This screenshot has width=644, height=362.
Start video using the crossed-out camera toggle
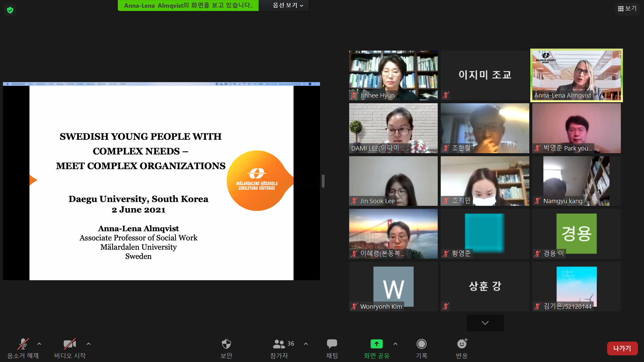click(x=69, y=344)
